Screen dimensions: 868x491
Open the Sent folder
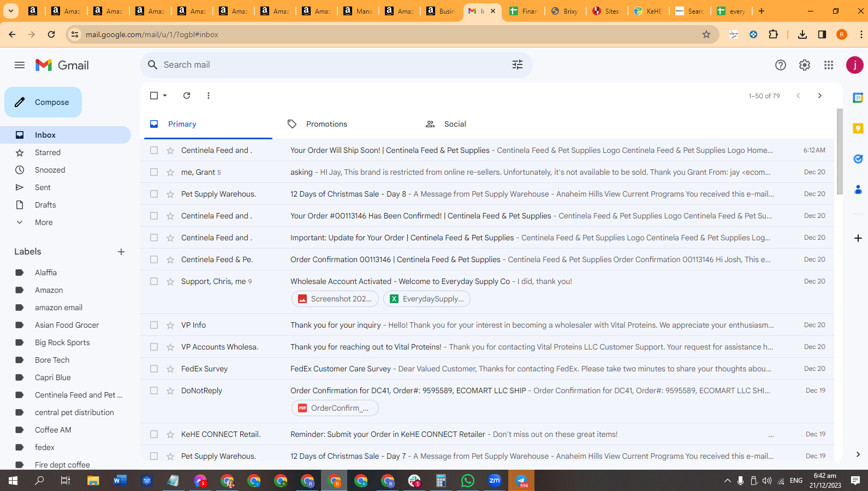tap(66, 187)
